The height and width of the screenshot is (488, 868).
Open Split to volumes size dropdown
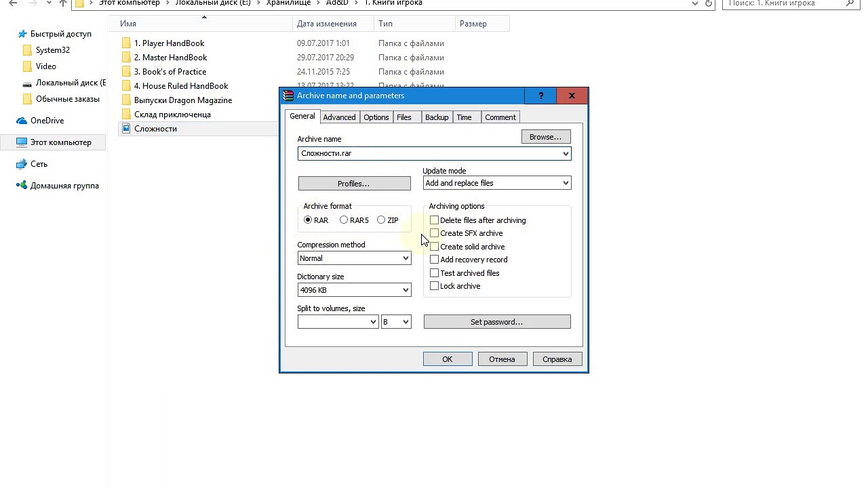click(373, 322)
